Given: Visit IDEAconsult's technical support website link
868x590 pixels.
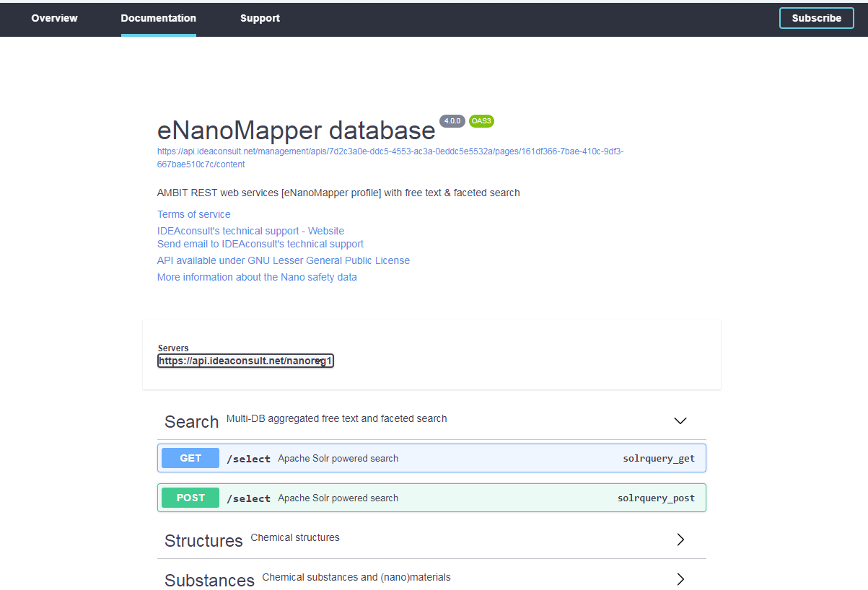Looking at the screenshot, I should 250,231.
